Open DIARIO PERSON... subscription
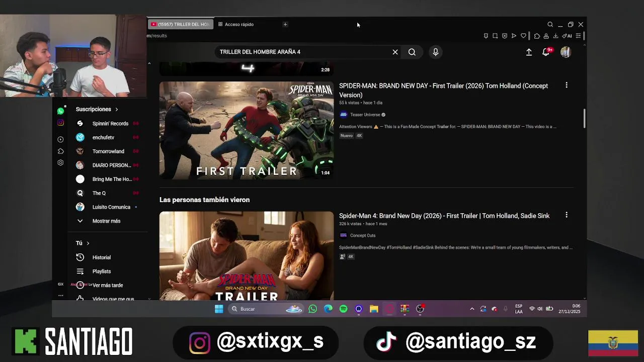This screenshot has width=644, height=362. pos(108,165)
